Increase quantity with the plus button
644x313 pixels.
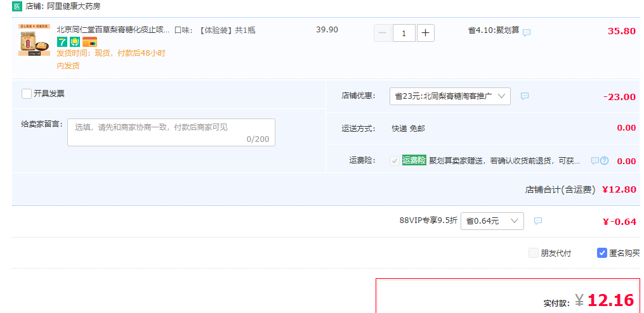click(x=426, y=33)
